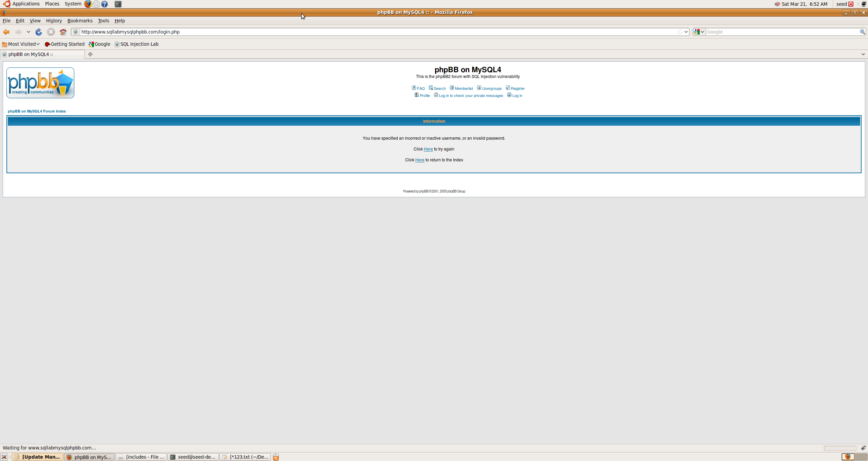Click the browser Back arrow button
868x461 pixels.
(6, 32)
